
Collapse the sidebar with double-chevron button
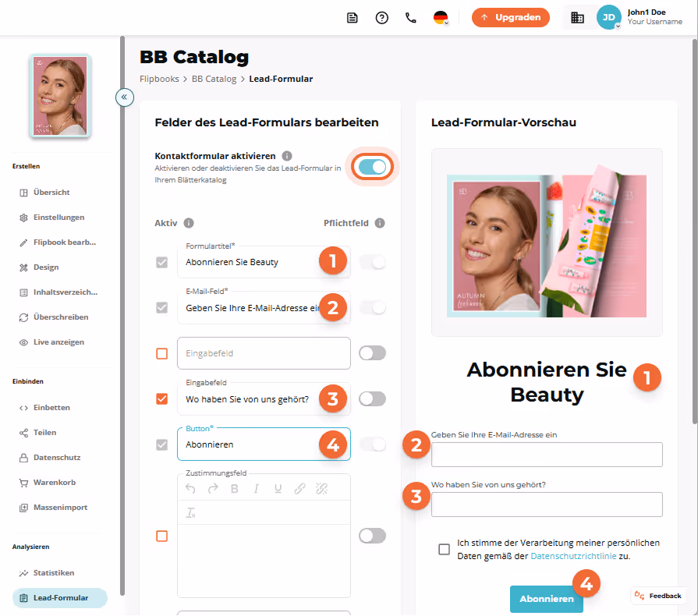125,97
